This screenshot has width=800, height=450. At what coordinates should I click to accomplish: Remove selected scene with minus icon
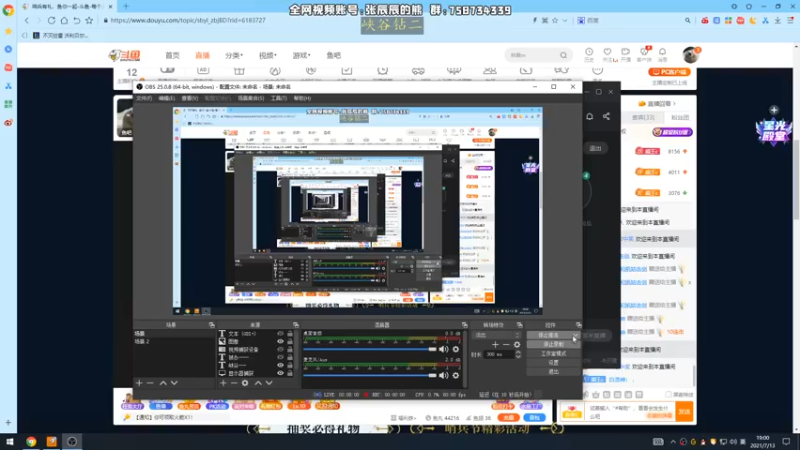(150, 383)
